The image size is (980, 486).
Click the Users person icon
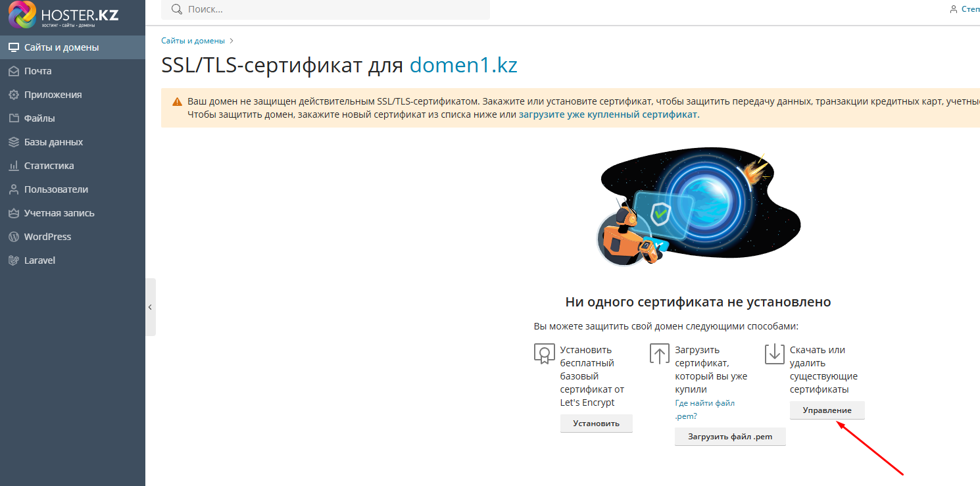(x=13, y=189)
